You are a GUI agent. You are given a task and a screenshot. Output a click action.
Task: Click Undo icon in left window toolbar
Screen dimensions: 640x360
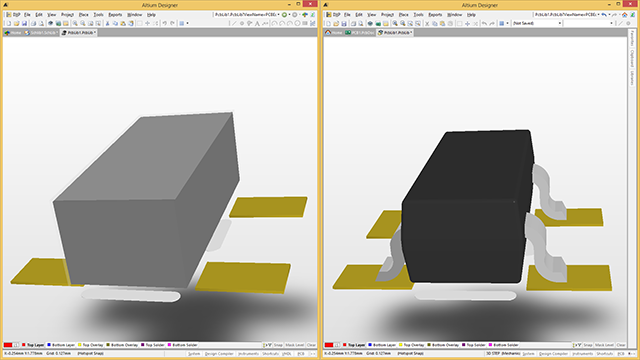[x=164, y=24]
